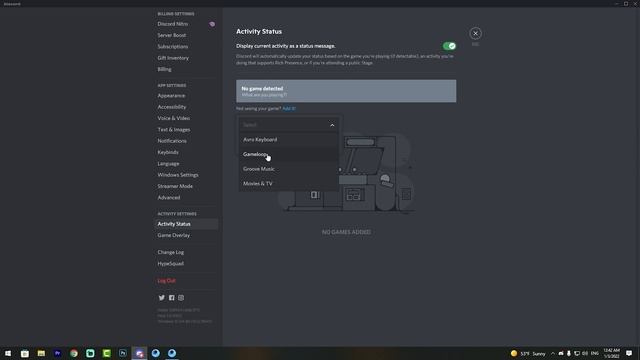Click the No game detected banner
This screenshot has width=640, height=360.
[346, 91]
